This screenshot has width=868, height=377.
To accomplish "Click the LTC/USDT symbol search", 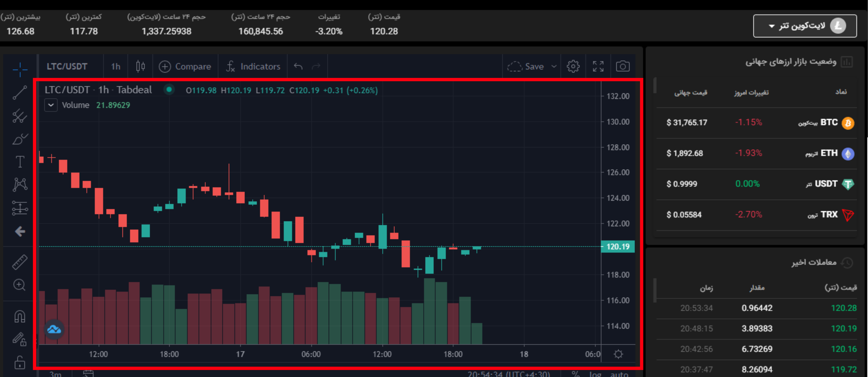I will (67, 66).
